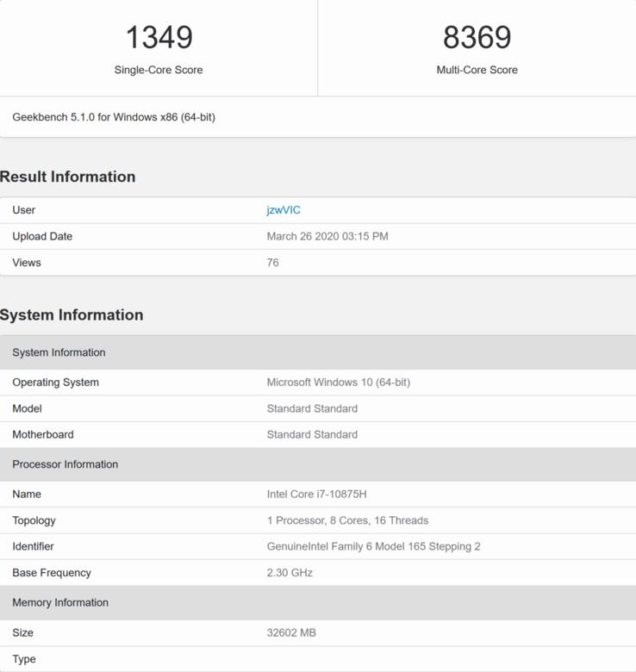Click the 1349 single-core score number

pos(159,37)
